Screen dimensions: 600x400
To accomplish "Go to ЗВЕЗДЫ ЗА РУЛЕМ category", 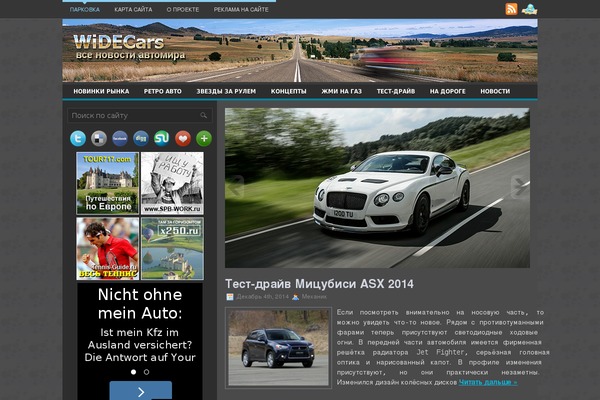I will (x=226, y=91).
